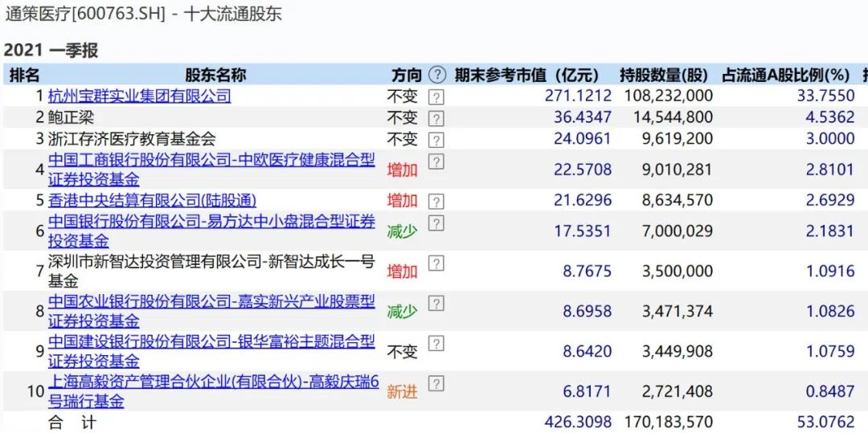This screenshot has width=868, height=433.
Task: Click market value 22.5708
Action: (x=583, y=170)
